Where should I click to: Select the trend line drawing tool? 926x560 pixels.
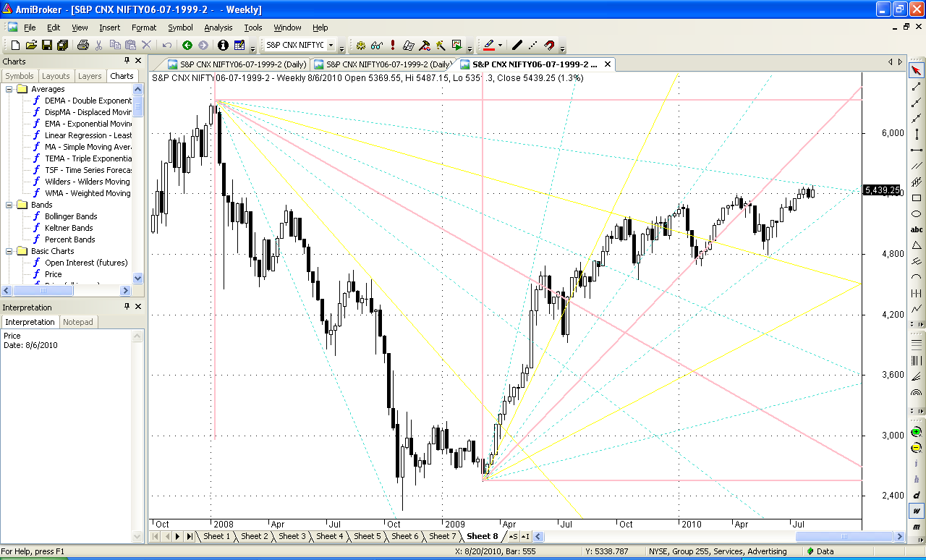(917, 86)
